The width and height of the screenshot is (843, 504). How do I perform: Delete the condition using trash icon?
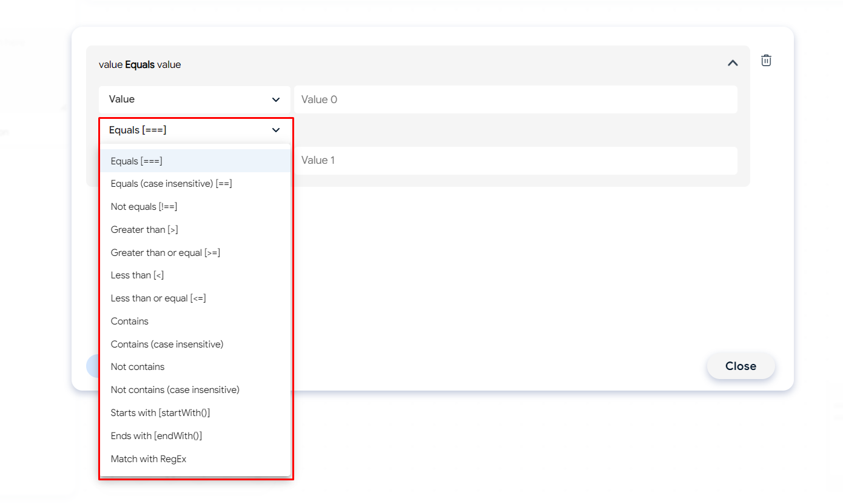coord(766,61)
